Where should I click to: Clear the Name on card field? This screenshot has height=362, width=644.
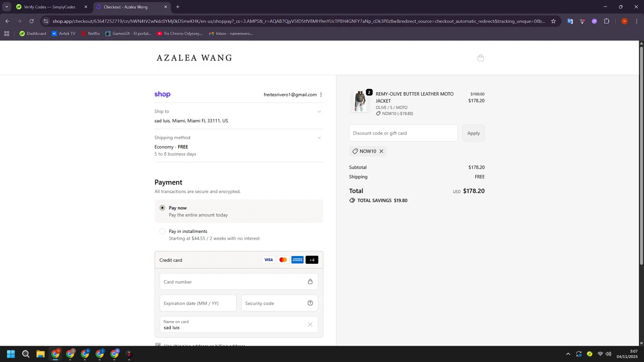click(x=310, y=325)
